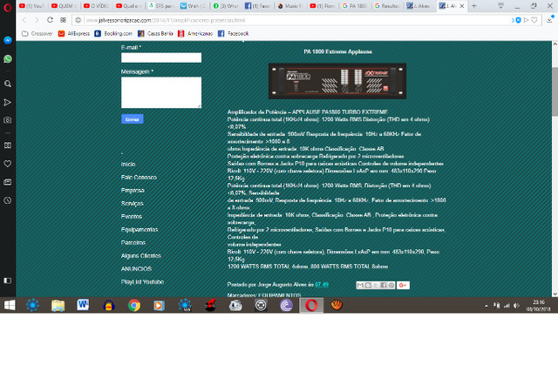Switch to the Music tab
The image size is (558, 392).
click(x=289, y=6)
